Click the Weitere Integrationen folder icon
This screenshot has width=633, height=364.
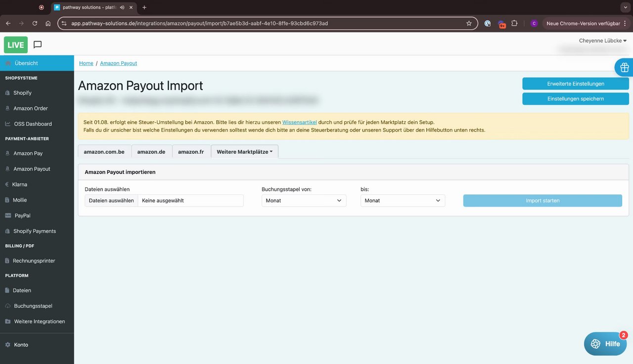pyautogui.click(x=8, y=321)
